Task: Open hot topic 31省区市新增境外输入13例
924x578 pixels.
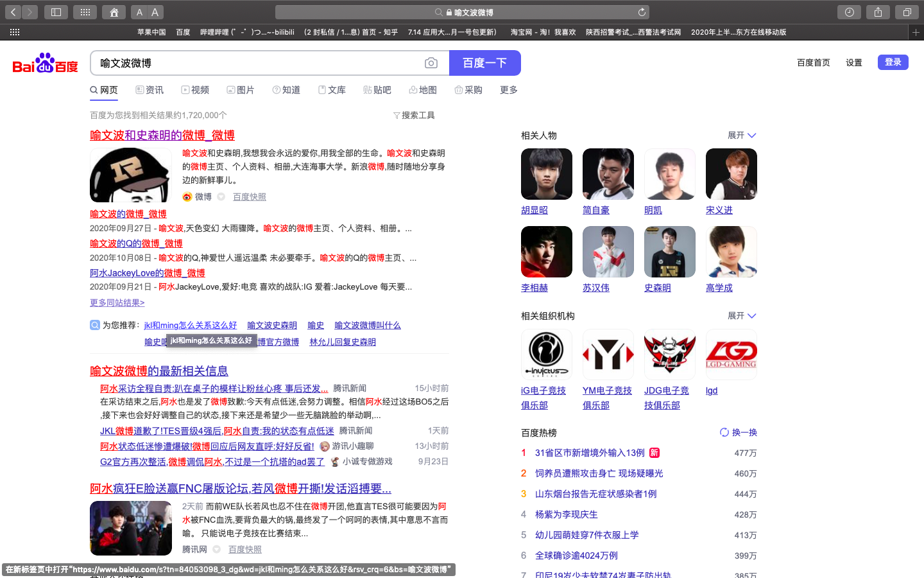Action: click(x=590, y=453)
